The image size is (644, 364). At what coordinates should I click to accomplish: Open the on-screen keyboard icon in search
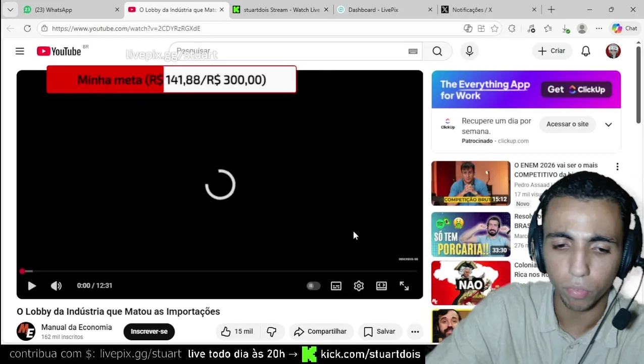click(x=413, y=51)
